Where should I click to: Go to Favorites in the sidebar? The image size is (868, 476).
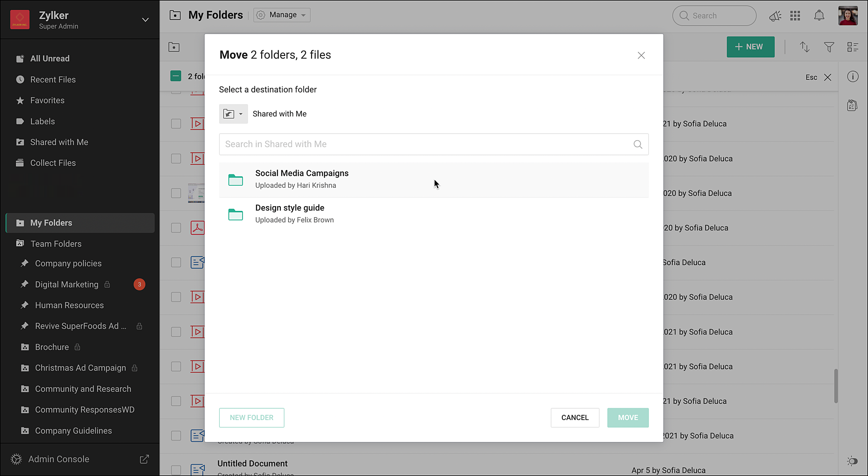tap(47, 101)
